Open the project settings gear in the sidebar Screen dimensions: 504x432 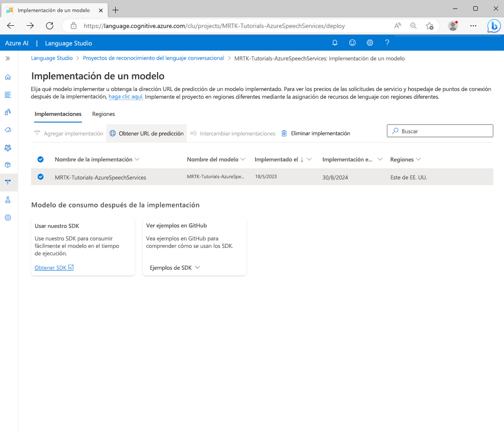(x=8, y=218)
